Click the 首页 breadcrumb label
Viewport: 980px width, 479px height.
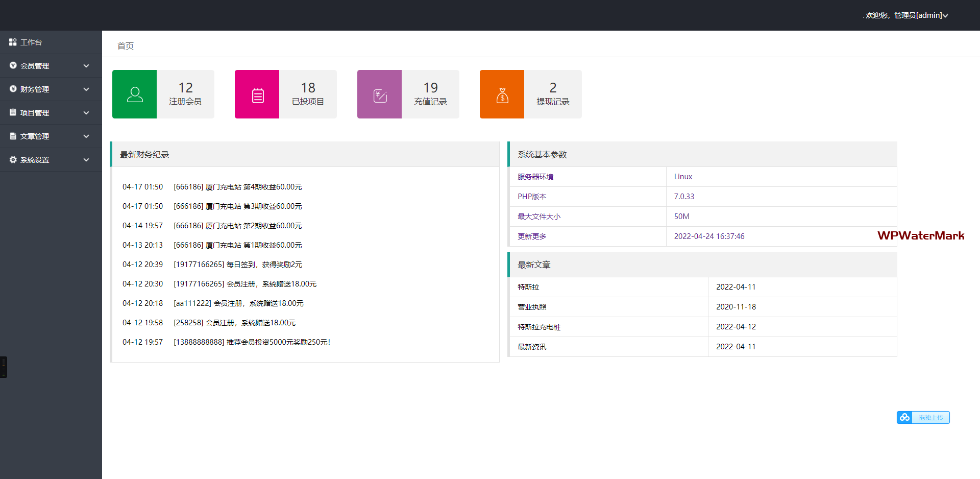click(126, 46)
